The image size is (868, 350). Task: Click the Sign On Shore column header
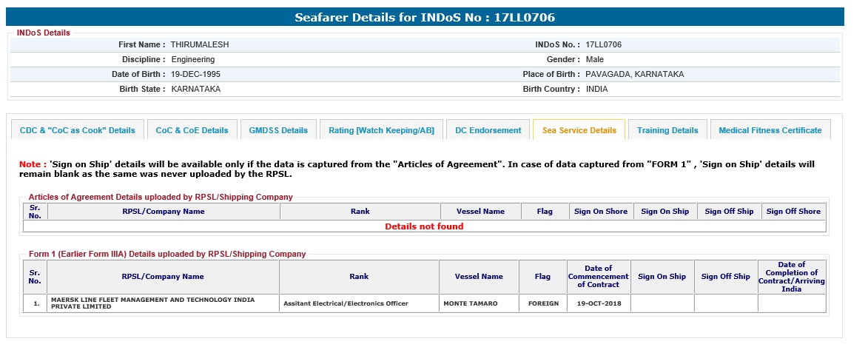pyautogui.click(x=600, y=212)
